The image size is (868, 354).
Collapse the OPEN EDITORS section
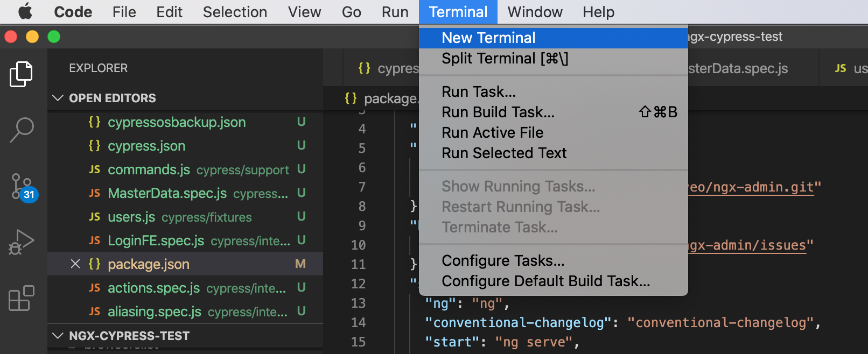[58, 98]
